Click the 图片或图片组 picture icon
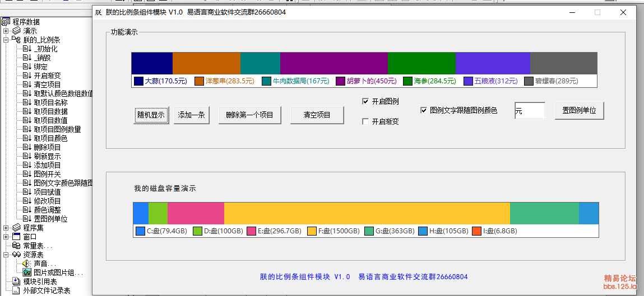 point(27,272)
